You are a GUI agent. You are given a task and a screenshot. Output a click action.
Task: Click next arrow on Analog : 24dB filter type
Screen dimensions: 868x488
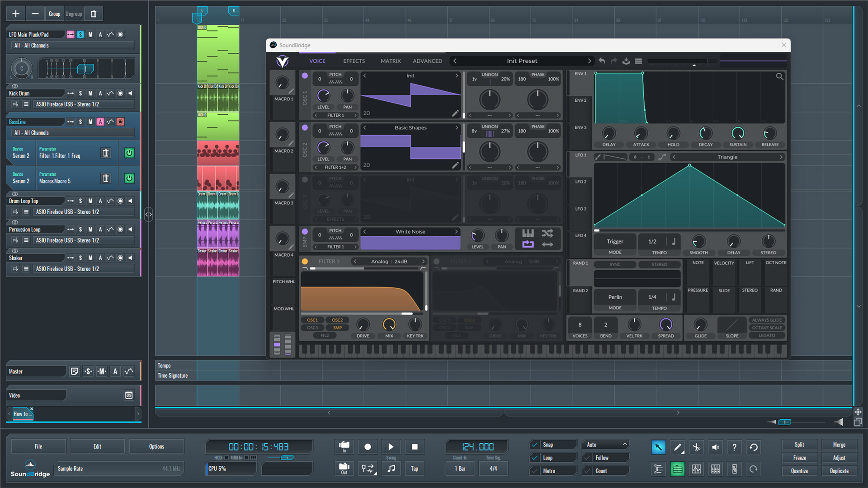423,262
